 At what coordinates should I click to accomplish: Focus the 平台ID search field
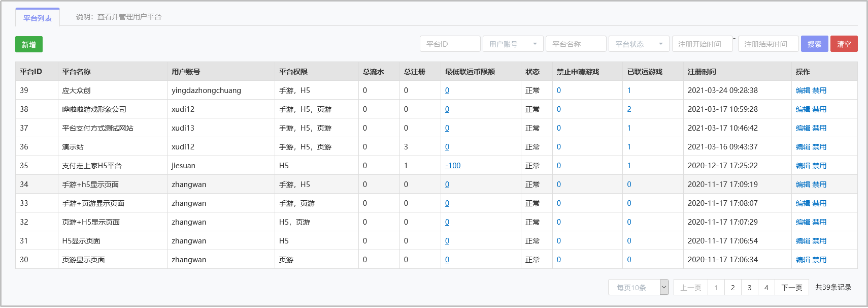(x=450, y=44)
